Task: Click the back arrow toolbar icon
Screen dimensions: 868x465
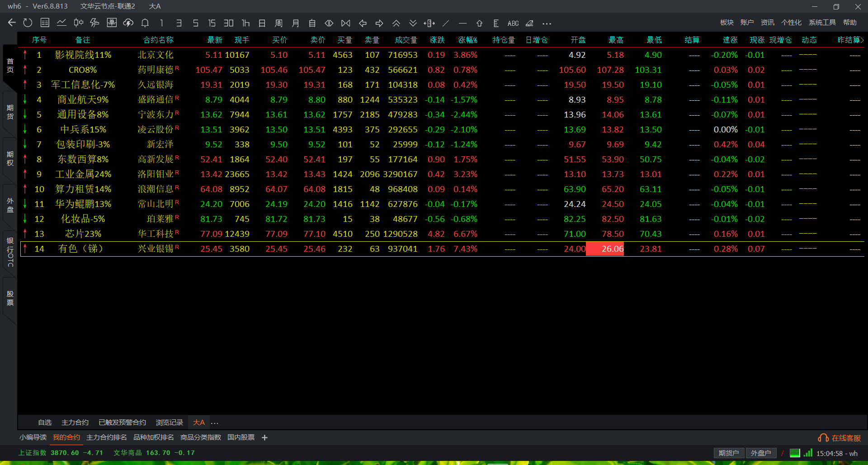Action: (x=12, y=23)
